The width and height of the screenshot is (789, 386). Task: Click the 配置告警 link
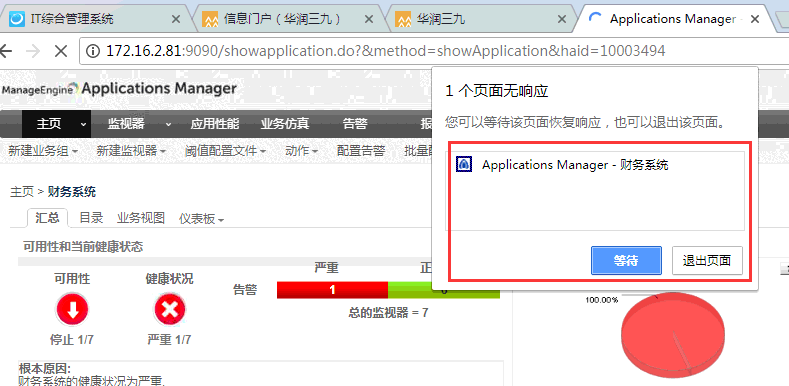(361, 150)
